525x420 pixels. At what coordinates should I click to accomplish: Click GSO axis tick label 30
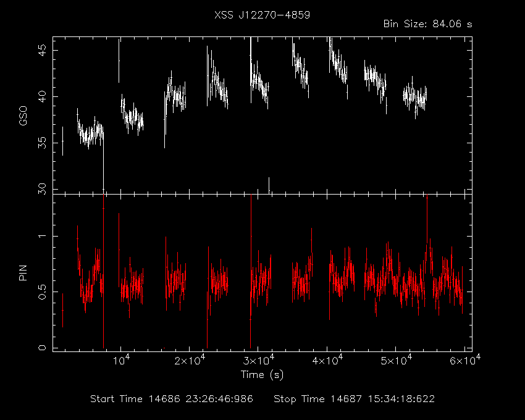42,188
